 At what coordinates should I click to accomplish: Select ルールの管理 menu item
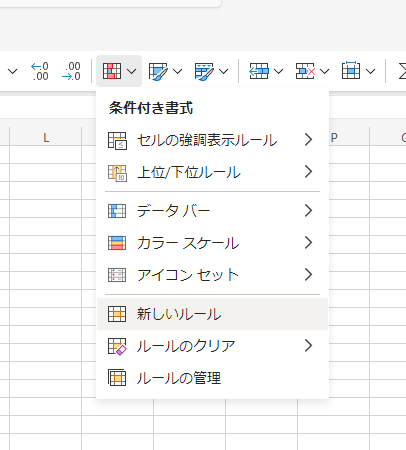212,378
